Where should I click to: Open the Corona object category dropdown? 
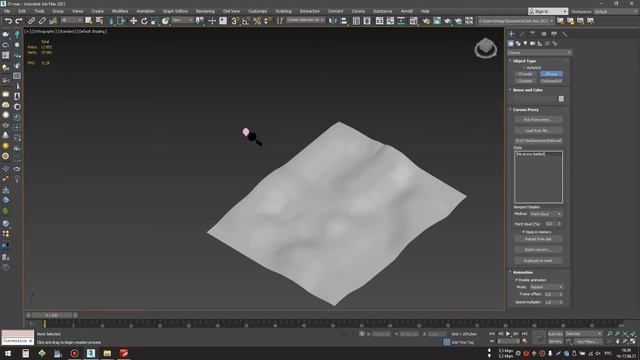click(x=539, y=52)
